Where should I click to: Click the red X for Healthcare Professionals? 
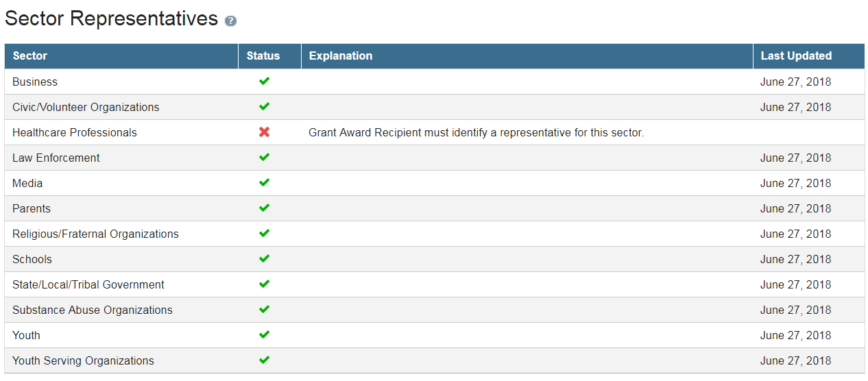264,132
